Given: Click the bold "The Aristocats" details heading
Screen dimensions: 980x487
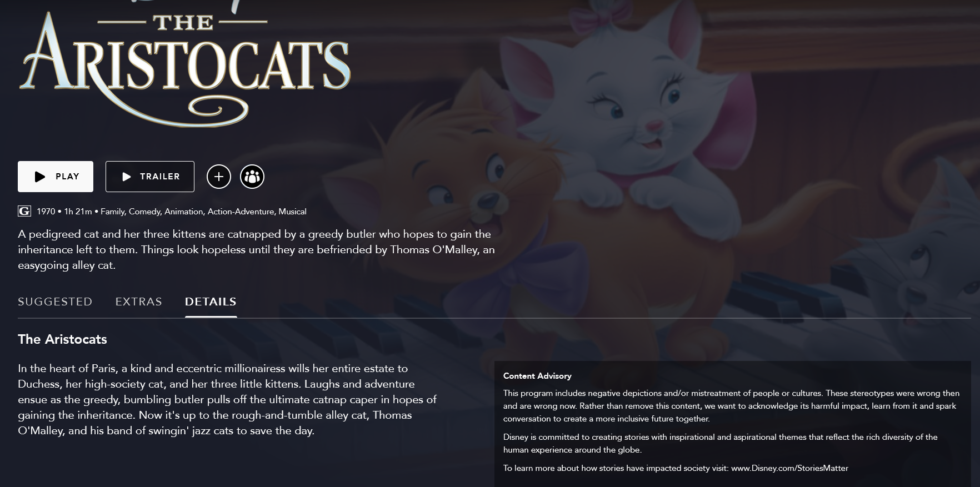Looking at the screenshot, I should [x=62, y=339].
